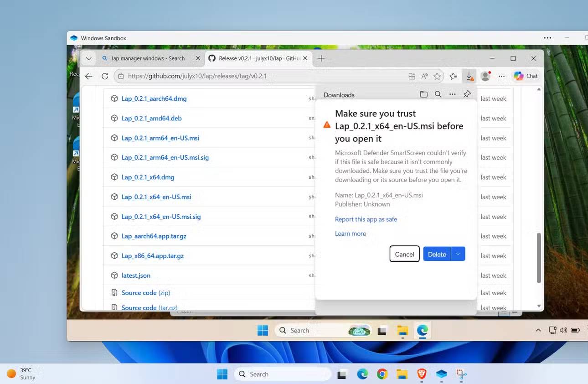Pin the Downloads panel
Screen dimensions: 588x384
(467, 94)
